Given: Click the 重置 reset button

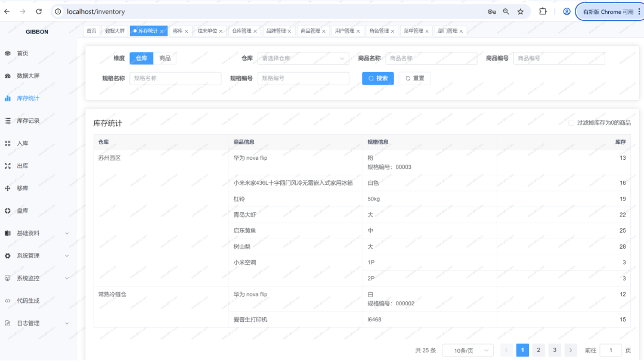Looking at the screenshot, I should click(415, 79).
